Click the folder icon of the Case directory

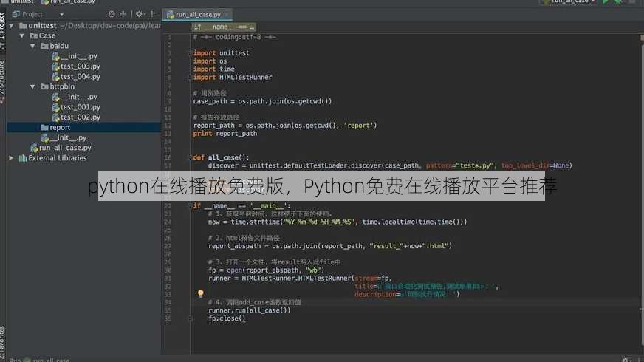click(34, 35)
